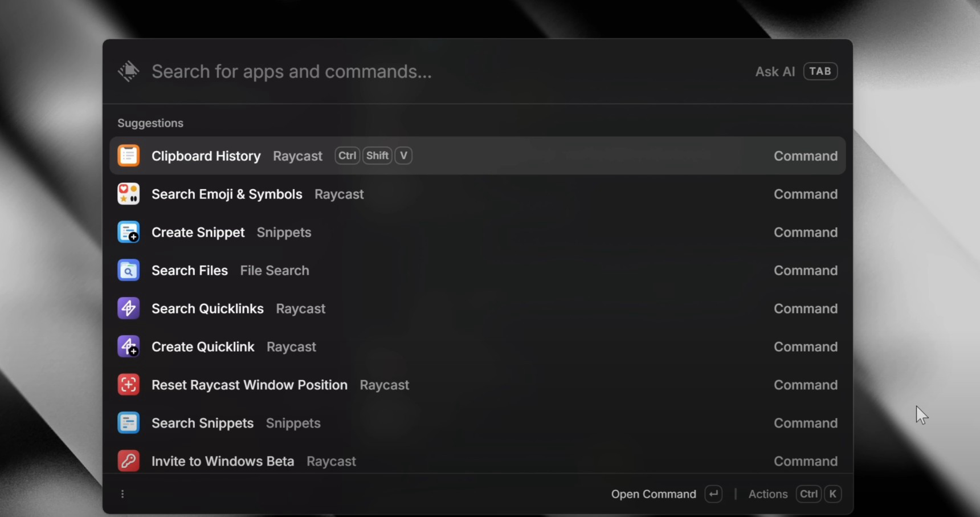The height and width of the screenshot is (517, 980).
Task: Click 'Raycast' subtitle next to Search Quicklinks
Action: 300,308
